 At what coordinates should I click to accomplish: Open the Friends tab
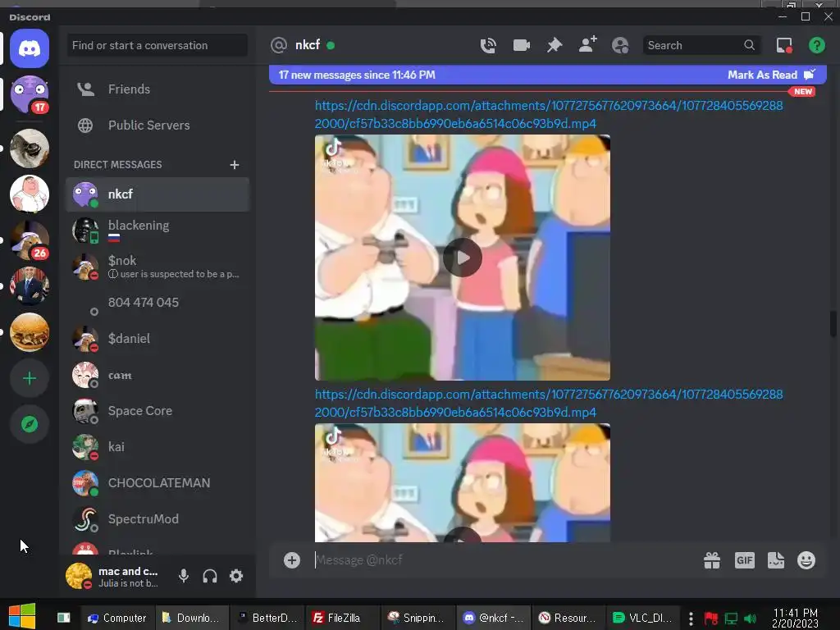[157, 89]
